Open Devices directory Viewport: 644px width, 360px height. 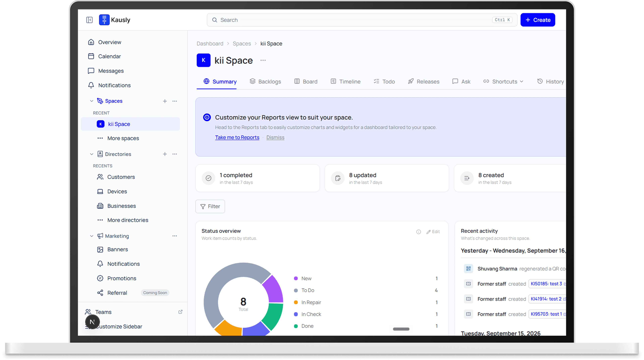pyautogui.click(x=117, y=192)
